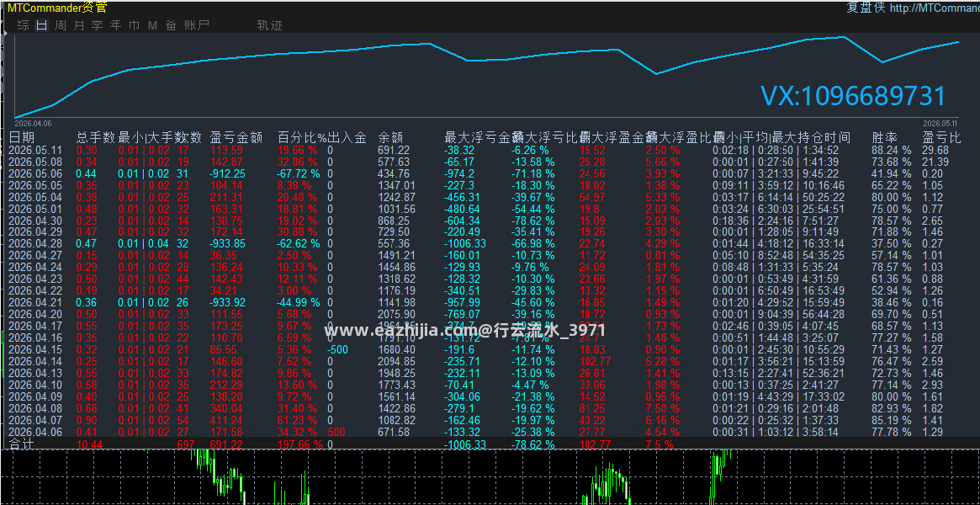The image size is (980, 505).
Task: Select the 日 daily tab
Action: 42,25
